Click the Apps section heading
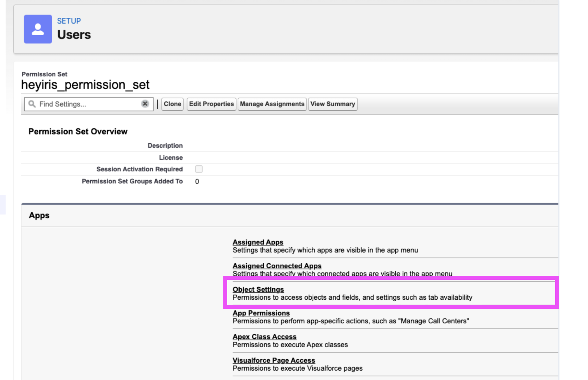The height and width of the screenshot is (380, 588). [39, 215]
